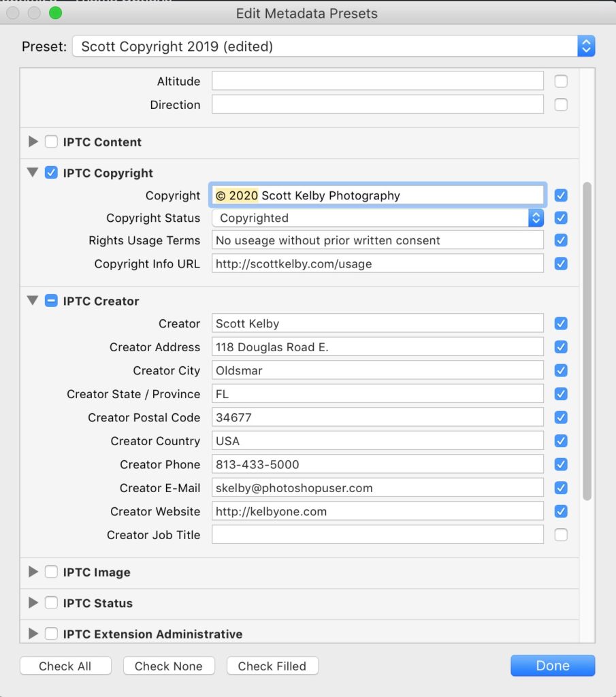Enable the IPTC Image section checkbox
Screen dimensions: 616x697
(51, 572)
